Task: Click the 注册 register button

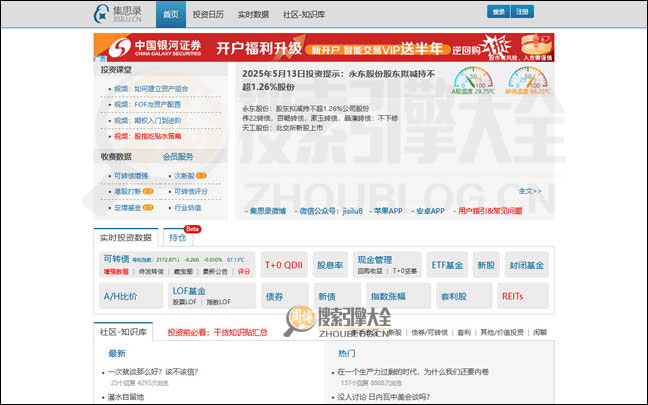Action: coord(522,12)
